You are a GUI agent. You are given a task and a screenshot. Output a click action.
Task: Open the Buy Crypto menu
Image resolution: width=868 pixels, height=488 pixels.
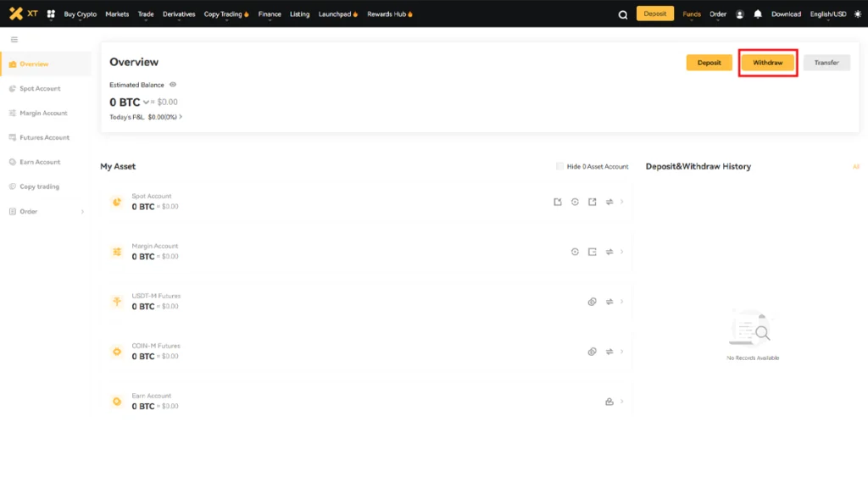[x=81, y=14]
